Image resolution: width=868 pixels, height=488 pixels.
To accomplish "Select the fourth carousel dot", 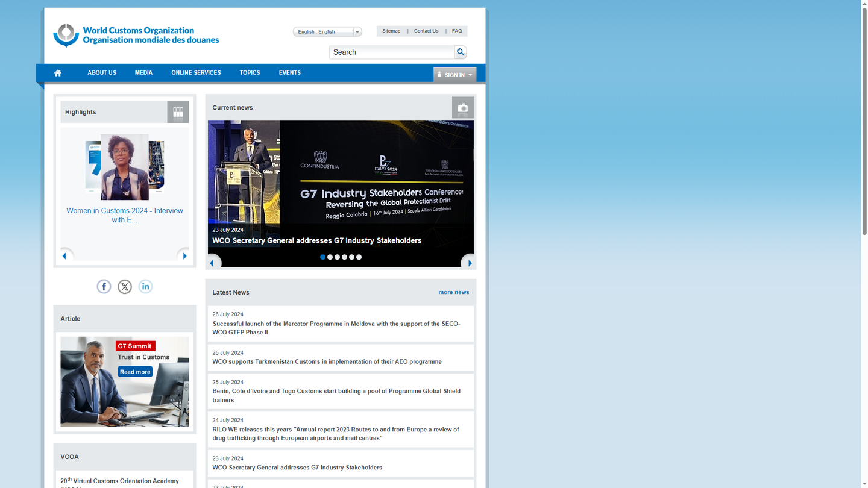I will 344,257.
